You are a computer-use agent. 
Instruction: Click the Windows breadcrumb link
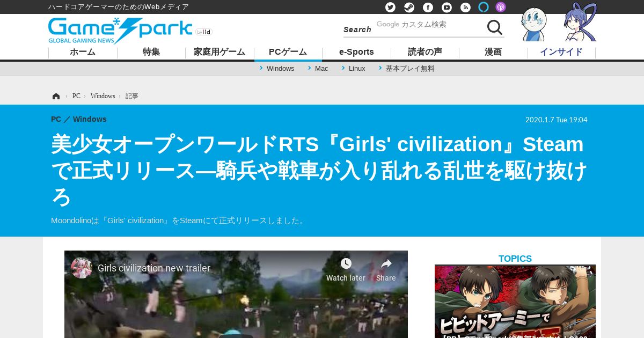tap(103, 96)
